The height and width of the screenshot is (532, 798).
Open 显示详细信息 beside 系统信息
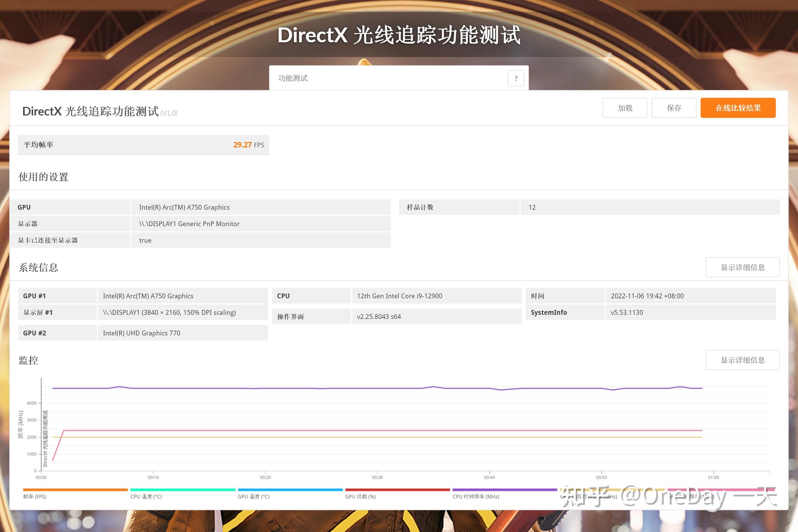(x=743, y=267)
